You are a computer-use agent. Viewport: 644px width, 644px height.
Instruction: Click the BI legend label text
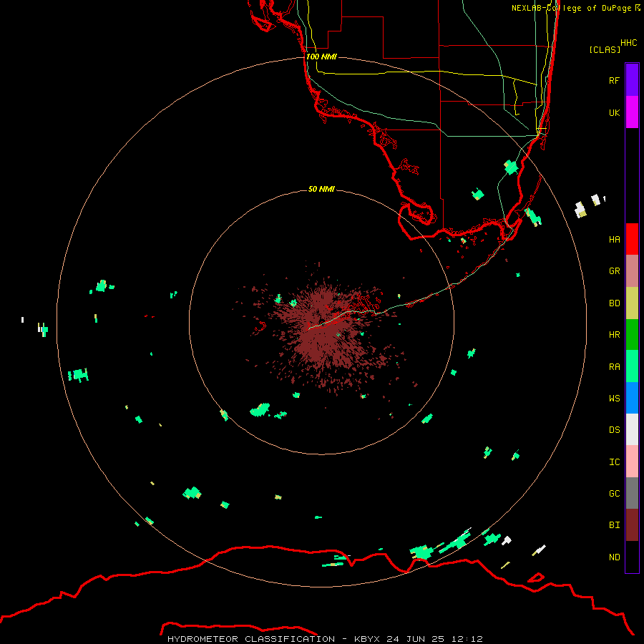[x=614, y=525]
